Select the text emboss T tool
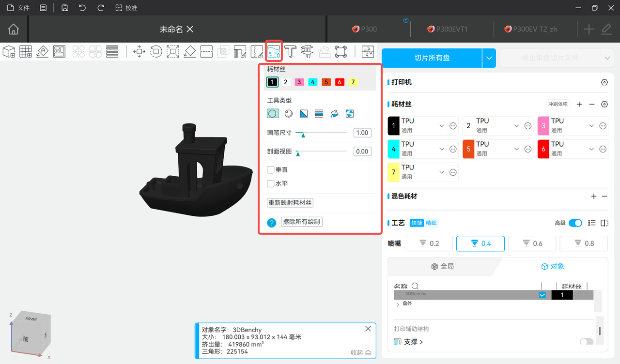This screenshot has width=620, height=364. point(291,51)
